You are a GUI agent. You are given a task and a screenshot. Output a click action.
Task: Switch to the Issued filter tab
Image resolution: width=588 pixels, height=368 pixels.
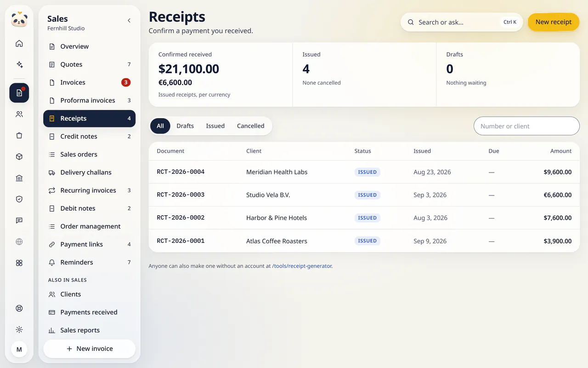point(215,126)
